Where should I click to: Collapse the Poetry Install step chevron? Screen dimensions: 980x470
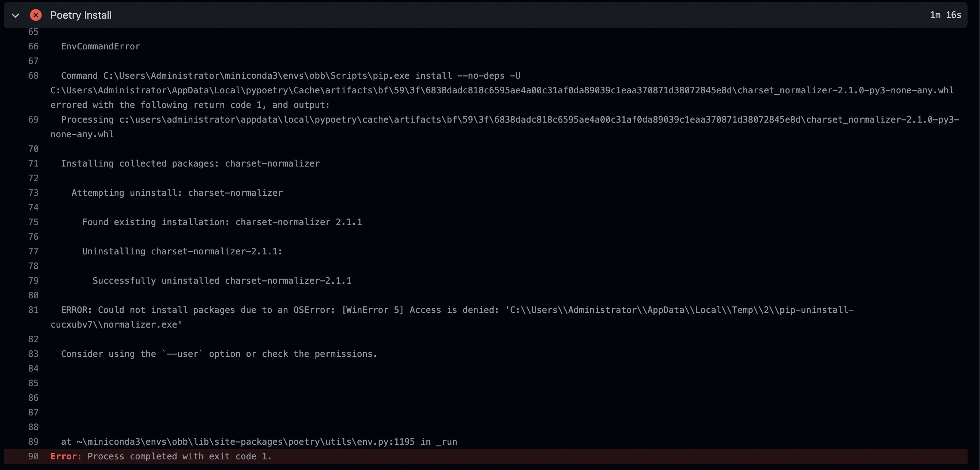tap(15, 16)
